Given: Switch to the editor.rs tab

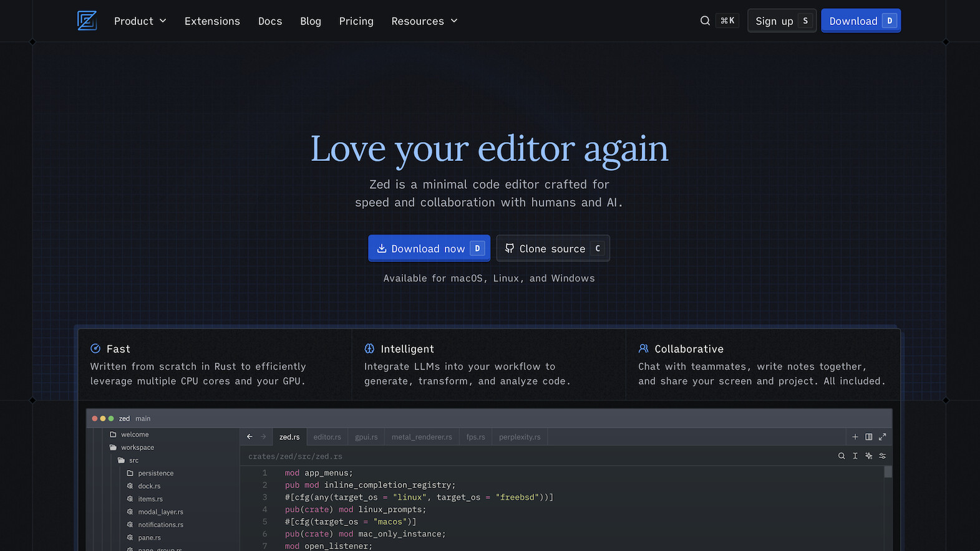Looking at the screenshot, I should click(327, 437).
